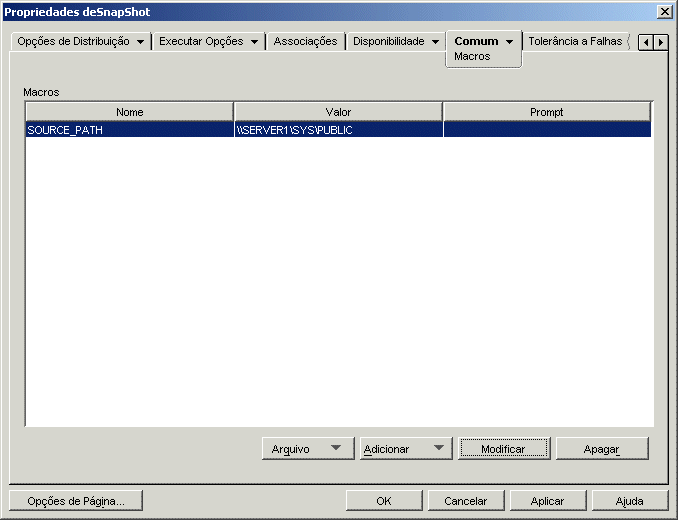Confirm with the OK button
Screen dimensions: 678x520
pos(384,501)
